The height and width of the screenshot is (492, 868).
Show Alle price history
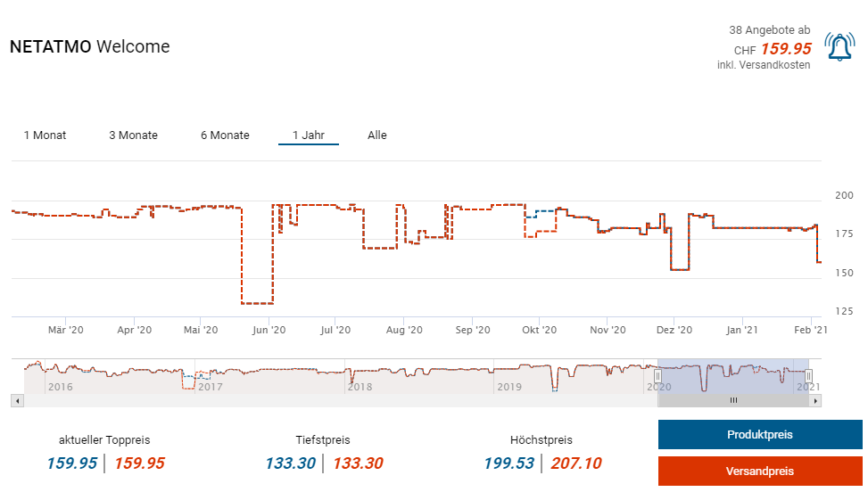click(377, 135)
